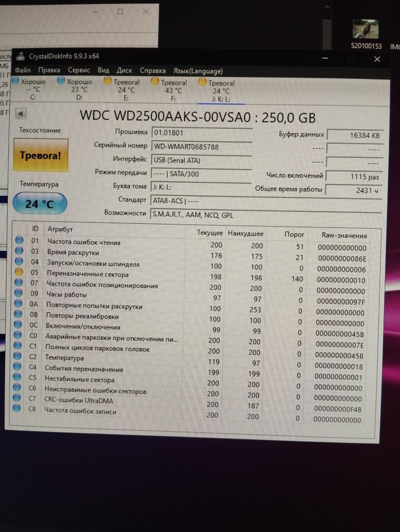Click the Атрибут column header
The width and height of the screenshot is (400, 532).
pyautogui.click(x=60, y=229)
